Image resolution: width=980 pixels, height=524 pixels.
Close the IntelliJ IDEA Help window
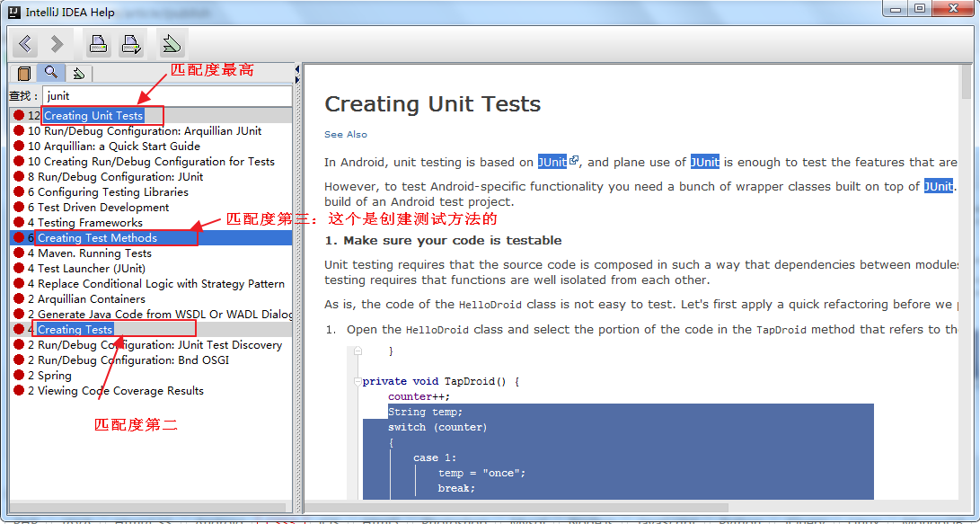(x=953, y=9)
